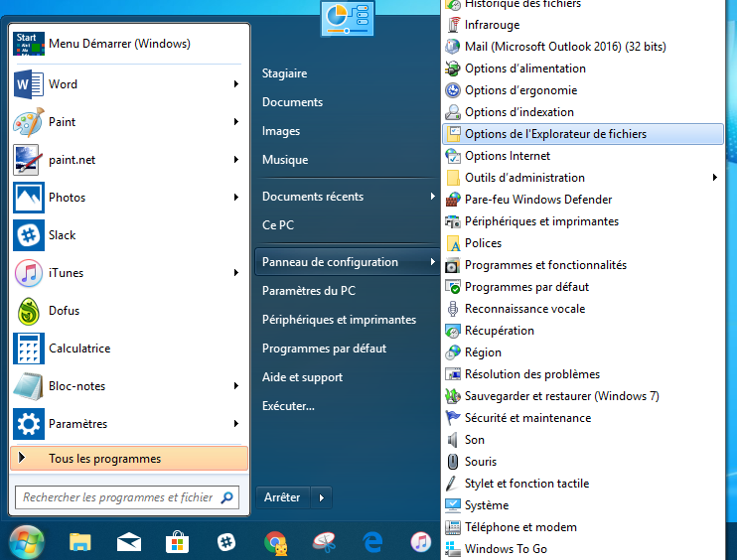Open Souris settings
Image resolution: width=737 pixels, height=560 pixels.
click(583, 462)
